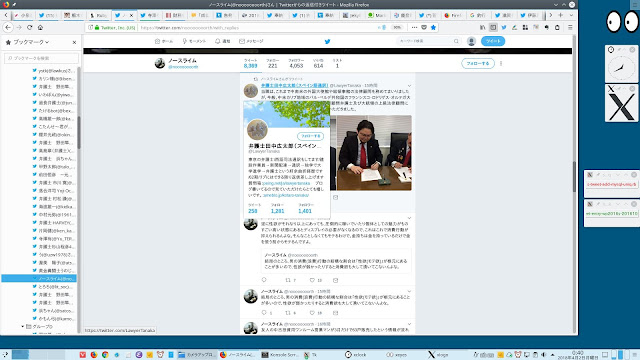Screen dimensions: 640x360
Task: Open the ameblo.jp link in the hover card bio
Action: (286, 196)
